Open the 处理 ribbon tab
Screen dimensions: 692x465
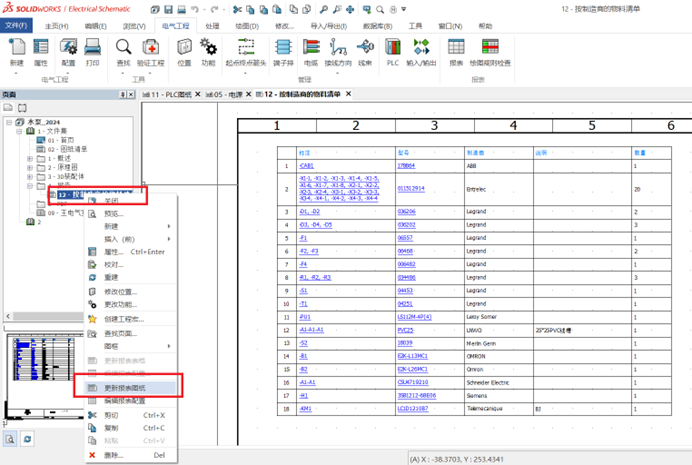point(212,26)
